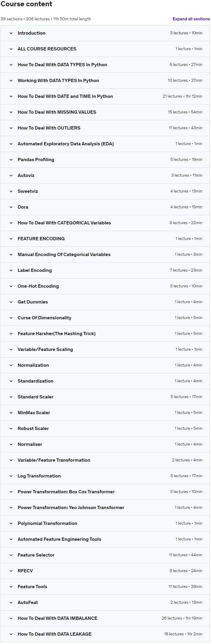The image size is (212, 644).
Task: Open the Feature Tools section
Action: [32, 587]
